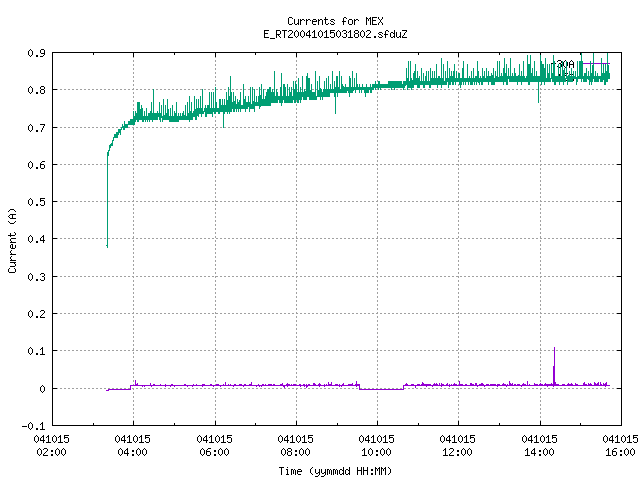Select the 0.8 y-axis tick label

36,90
